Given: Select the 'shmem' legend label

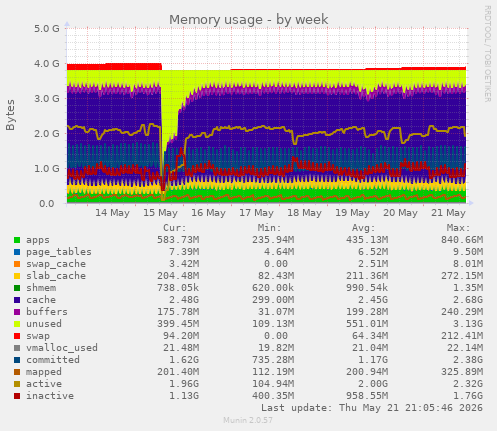Looking at the screenshot, I should 41,288.
